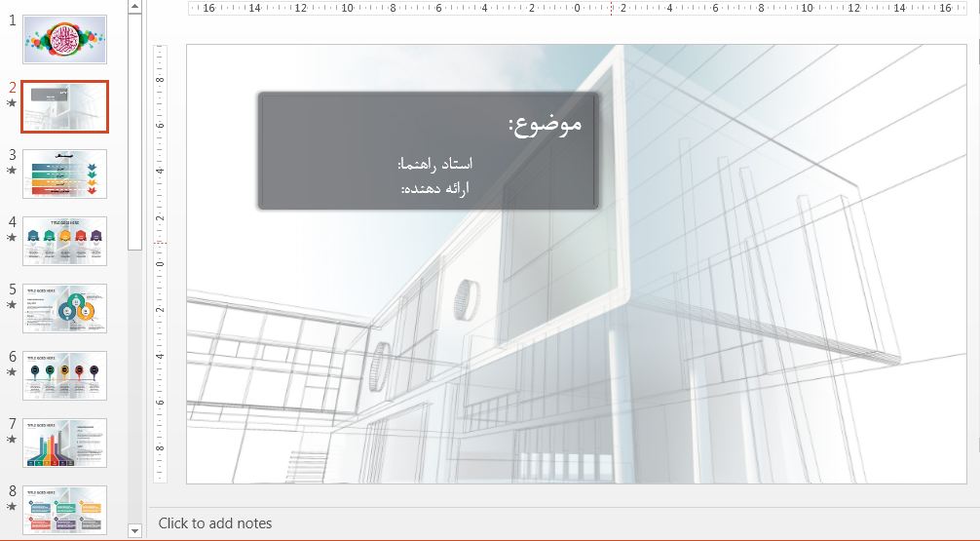This screenshot has height=541, width=980.
Task: Click the animation star under slide 4
Action: coord(13,237)
